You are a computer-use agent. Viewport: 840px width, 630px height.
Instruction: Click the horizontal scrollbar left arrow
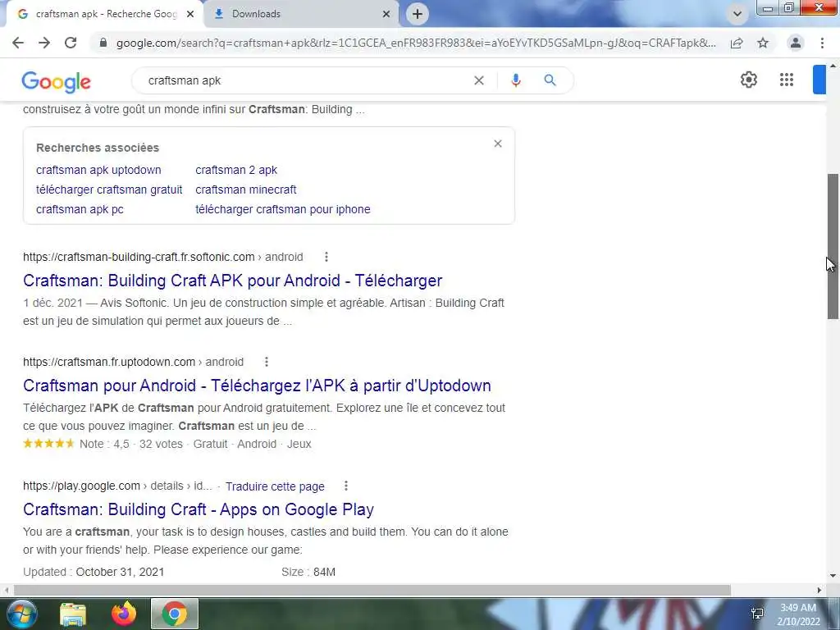(x=6, y=591)
